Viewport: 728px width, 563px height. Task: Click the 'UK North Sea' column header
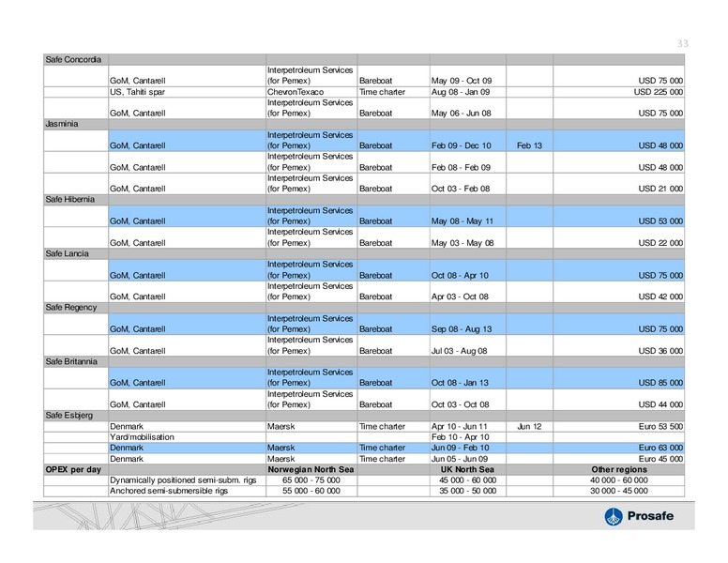[x=467, y=469]
